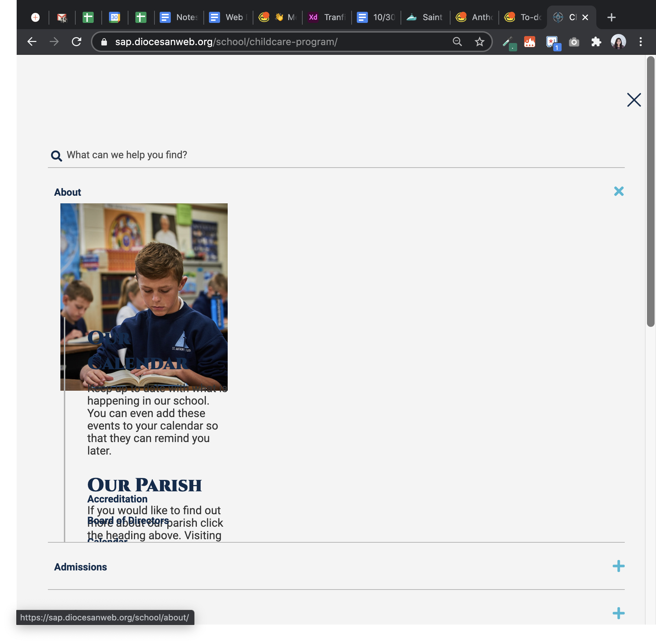
Task: Open a new browser tab
Action: click(x=612, y=17)
